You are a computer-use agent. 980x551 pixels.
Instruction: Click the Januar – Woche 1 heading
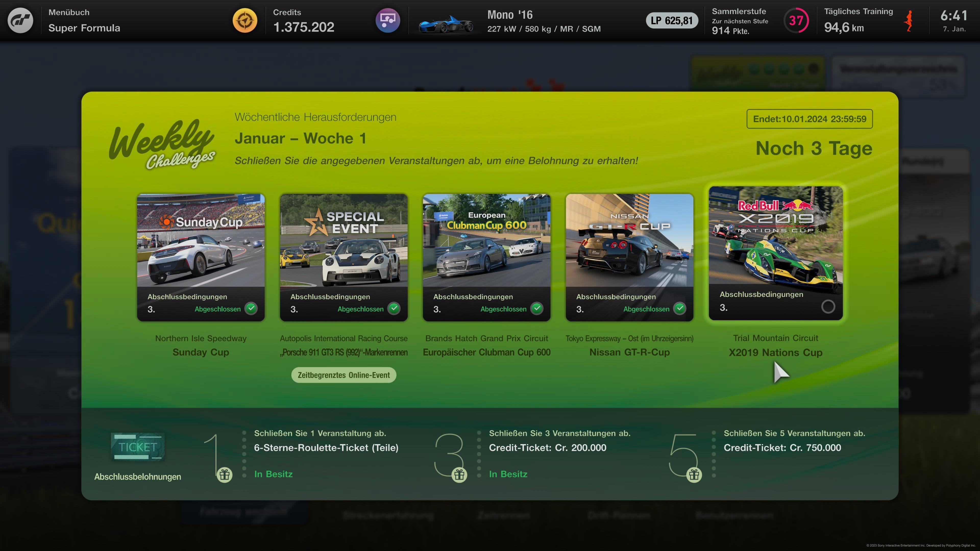[x=301, y=139]
